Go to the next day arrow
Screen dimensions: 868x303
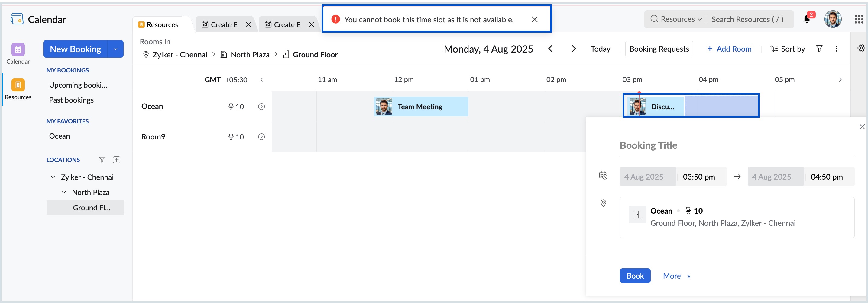tap(574, 49)
